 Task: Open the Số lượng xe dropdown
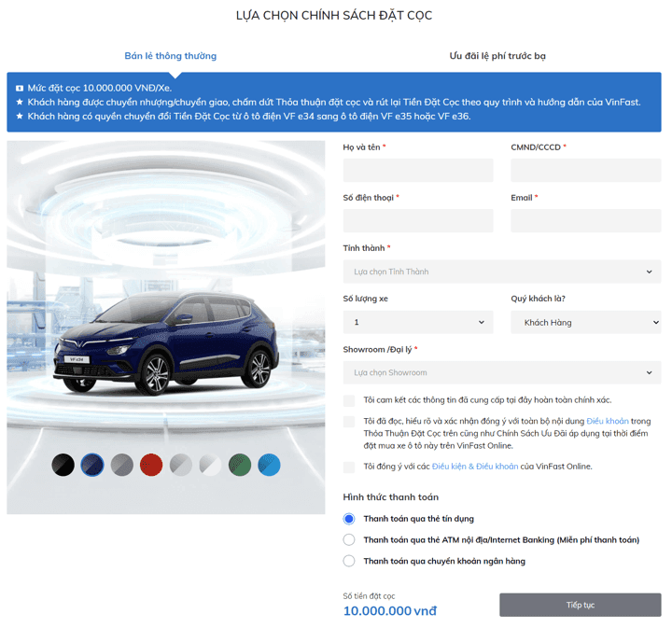[418, 322]
